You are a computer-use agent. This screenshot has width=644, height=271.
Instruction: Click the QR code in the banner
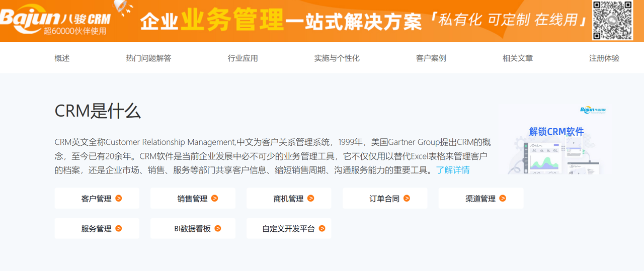[x=612, y=20]
